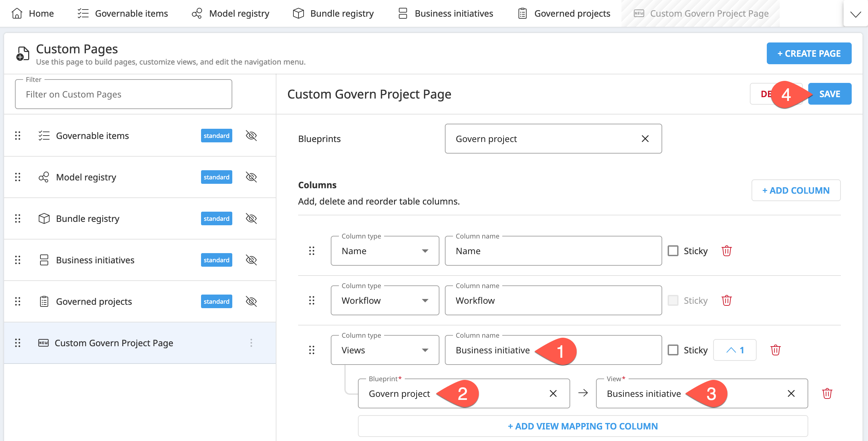868x441 pixels.
Task: Click the Home house icon
Action: click(17, 13)
